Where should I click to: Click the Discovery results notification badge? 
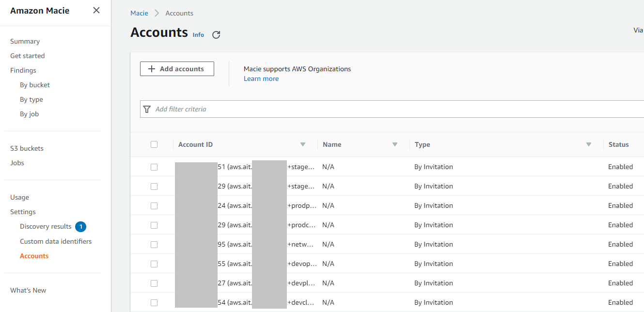pyautogui.click(x=81, y=226)
